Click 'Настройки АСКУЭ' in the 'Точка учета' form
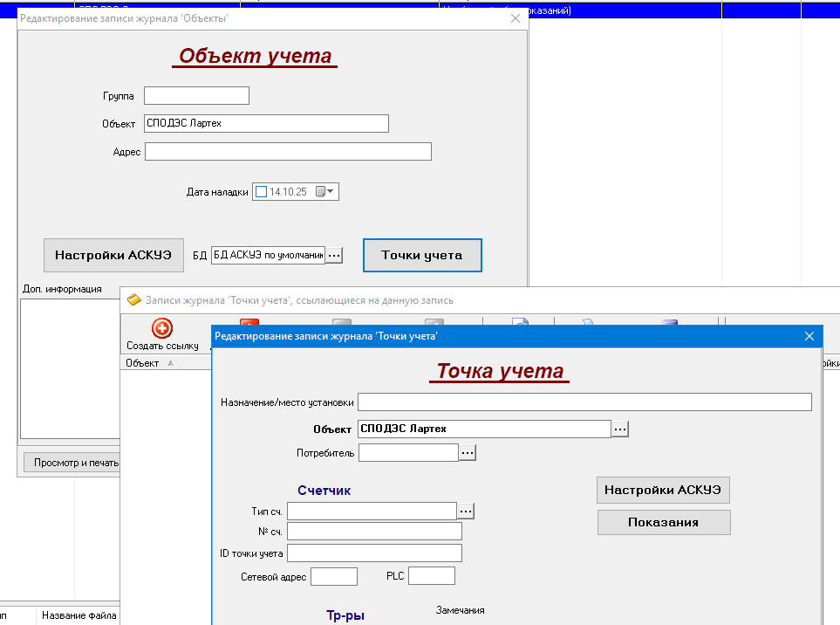 tap(663, 490)
